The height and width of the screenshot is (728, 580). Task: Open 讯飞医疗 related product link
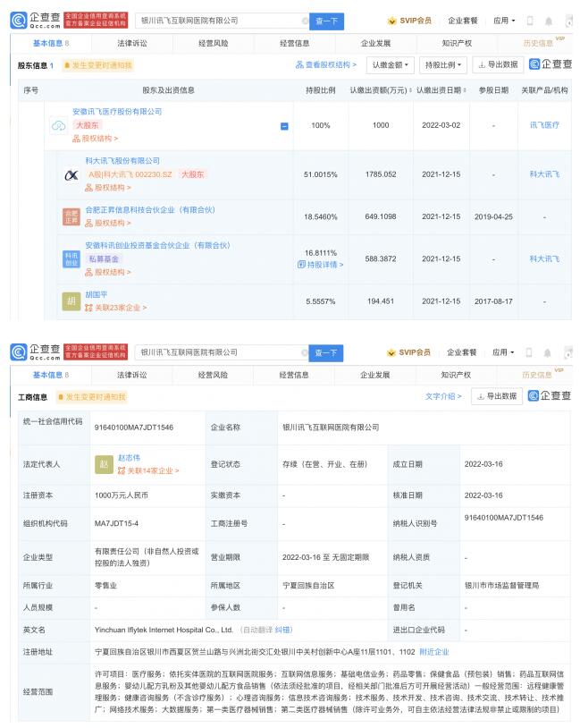544,125
